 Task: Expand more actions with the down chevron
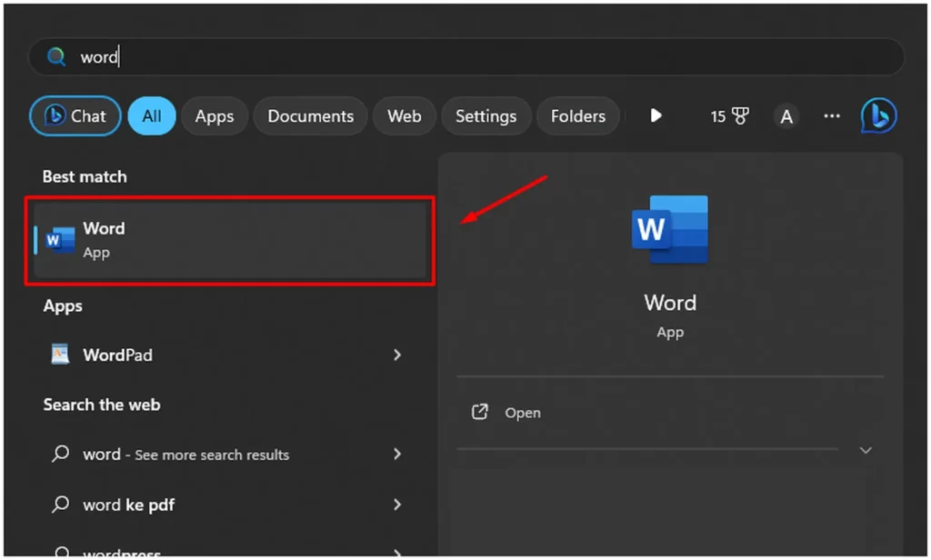[x=866, y=450]
